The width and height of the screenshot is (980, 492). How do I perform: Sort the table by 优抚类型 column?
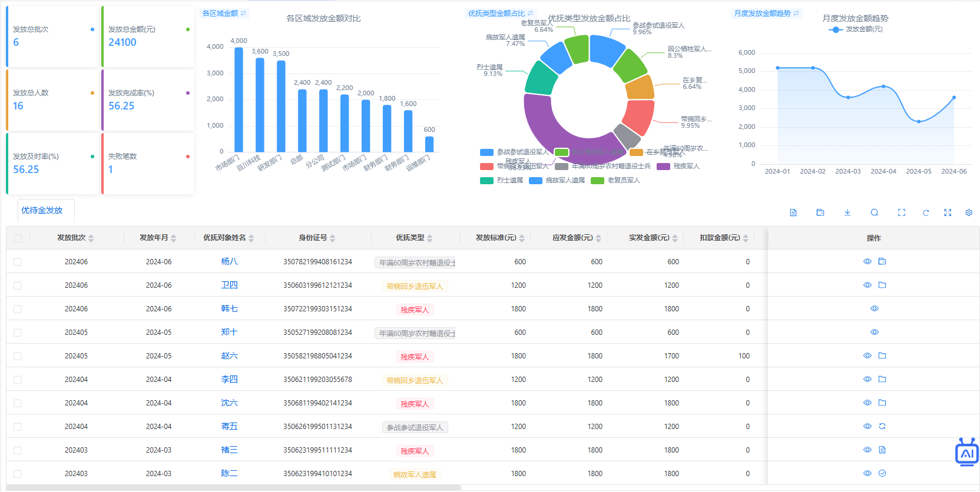click(430, 238)
